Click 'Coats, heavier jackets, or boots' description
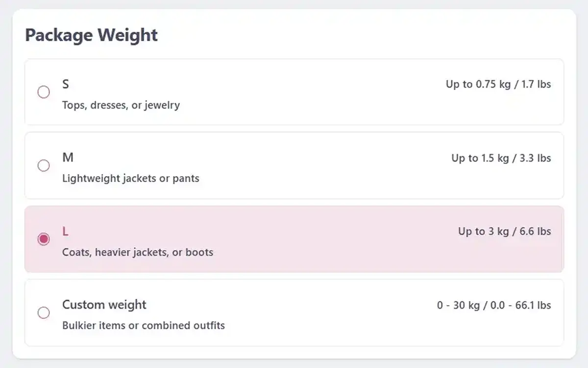The height and width of the screenshot is (368, 588). click(x=138, y=252)
